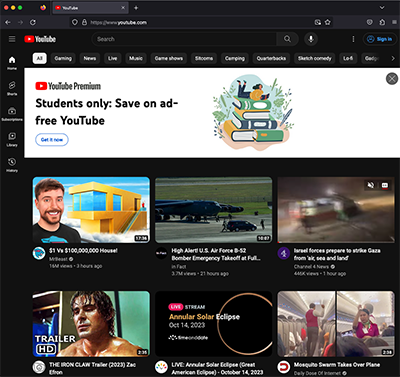
Task: Select the Gaming category chip
Action: (63, 58)
